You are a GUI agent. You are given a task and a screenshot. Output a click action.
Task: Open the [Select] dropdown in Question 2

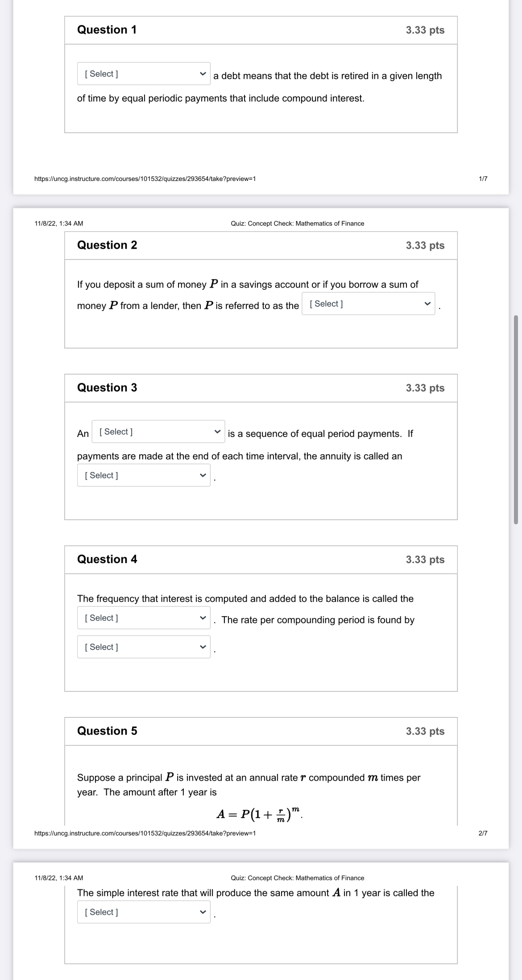click(x=368, y=304)
